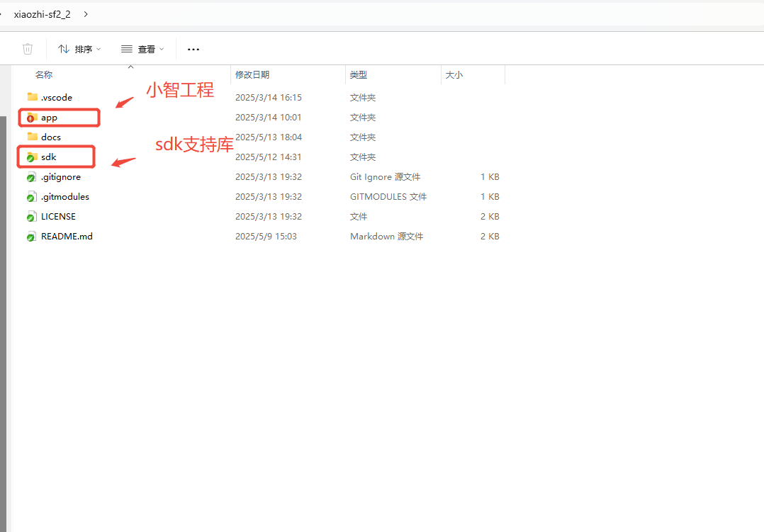764x532 pixels.
Task: Sort by 修改日期 column header
Action: tap(252, 75)
